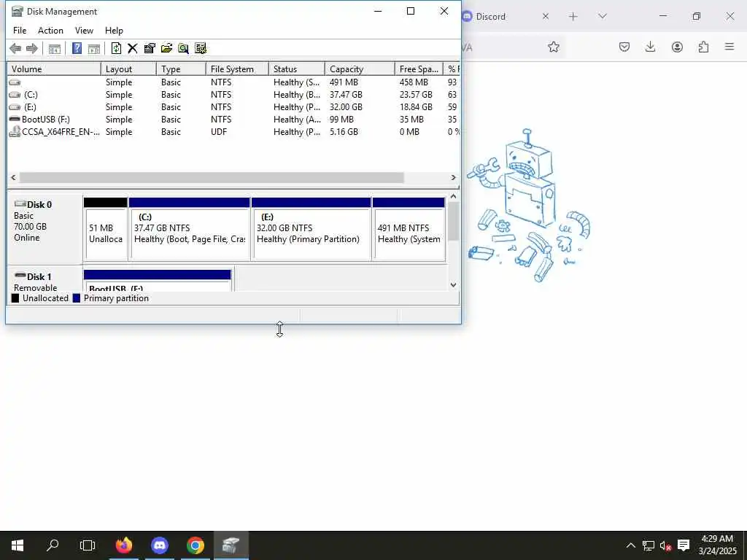
Task: Open Help via the blue question mark icon
Action: click(77, 48)
